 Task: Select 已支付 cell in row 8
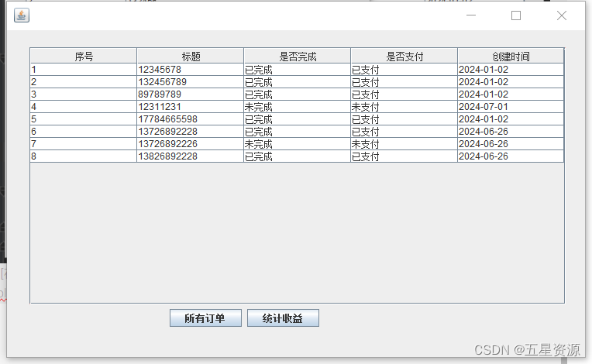point(404,156)
